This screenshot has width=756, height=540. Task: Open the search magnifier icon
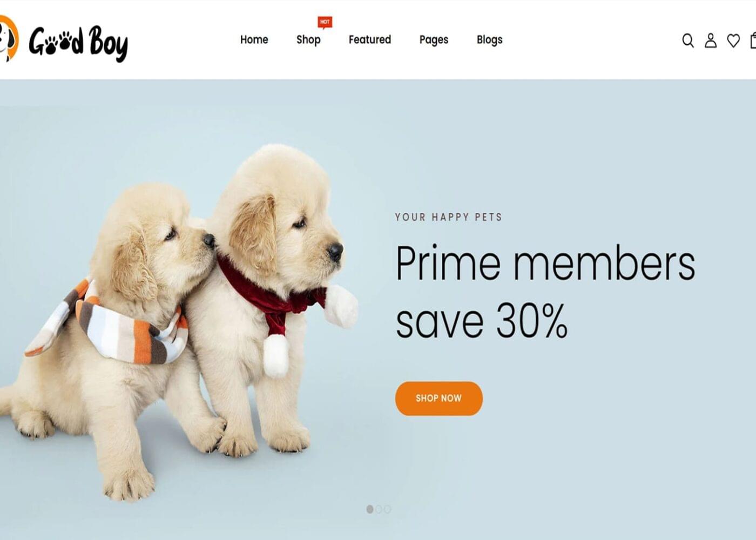coord(687,40)
